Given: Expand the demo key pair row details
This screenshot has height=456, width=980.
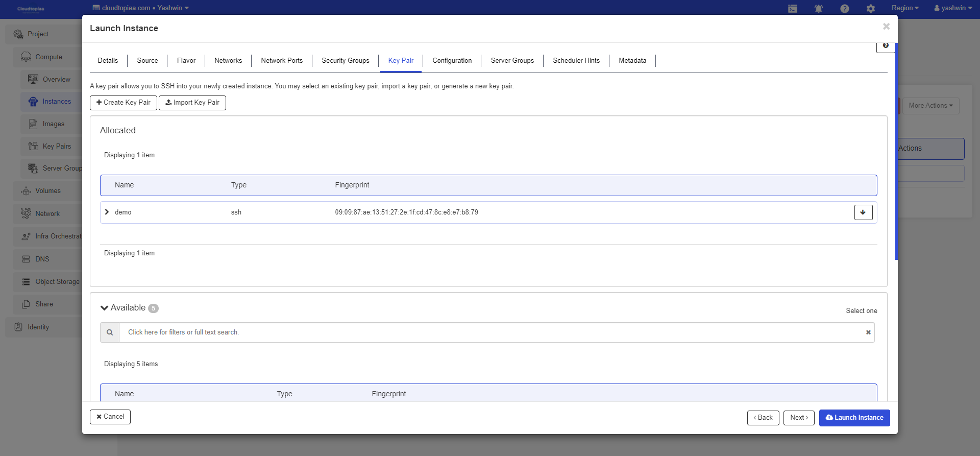Looking at the screenshot, I should 107,212.
